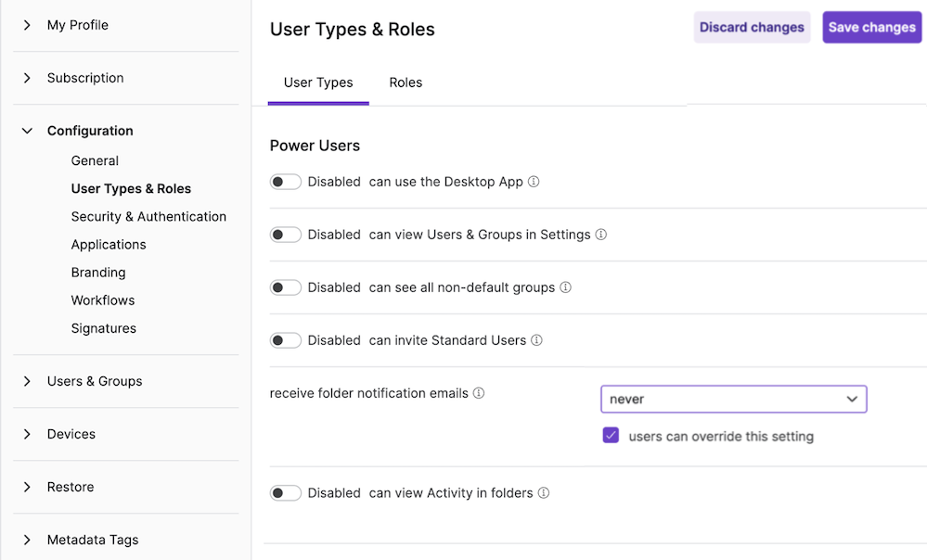Collapse Configuration section chevron

pos(27,131)
